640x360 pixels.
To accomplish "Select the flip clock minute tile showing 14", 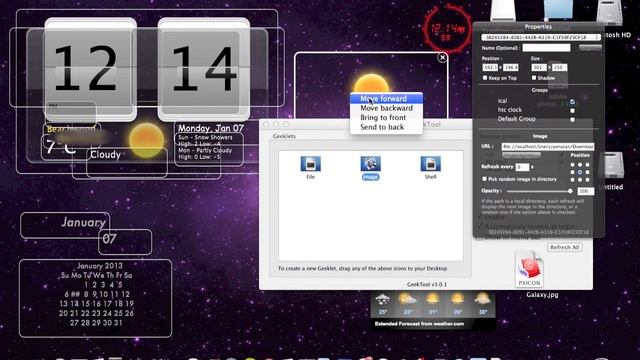I will pos(204,69).
